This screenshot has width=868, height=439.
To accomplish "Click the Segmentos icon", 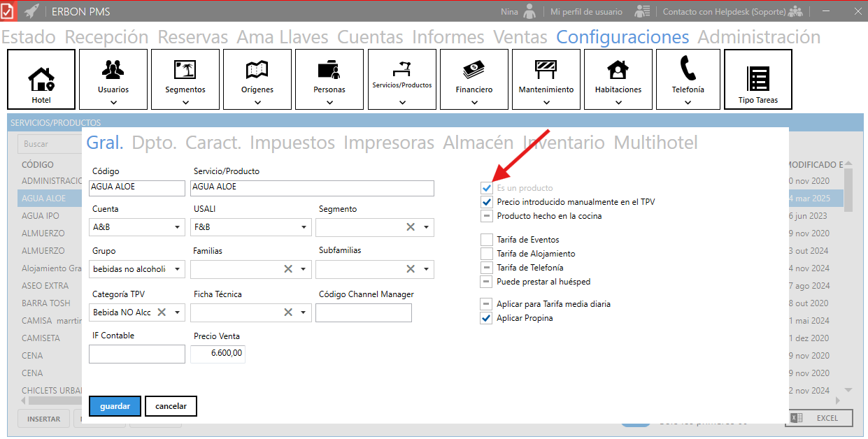I will [x=185, y=70].
